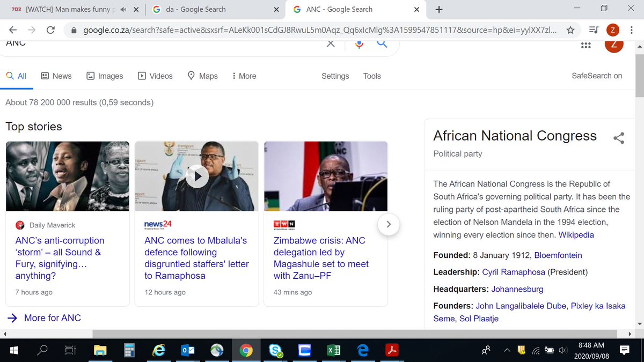Open Adobe Acrobat from the taskbar
Viewport: 644px width, 362px height.
(x=392, y=350)
